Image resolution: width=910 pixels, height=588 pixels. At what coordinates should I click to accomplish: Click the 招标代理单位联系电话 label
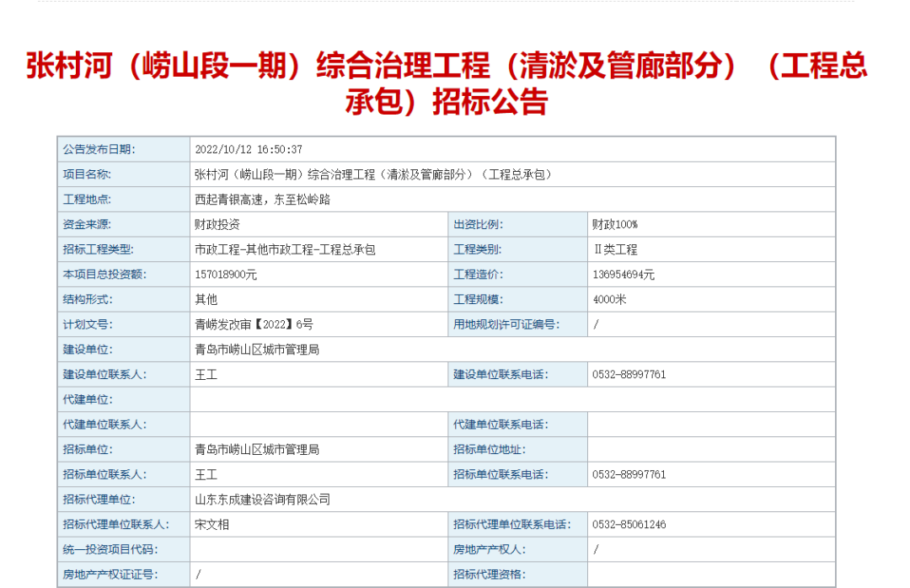point(512,524)
